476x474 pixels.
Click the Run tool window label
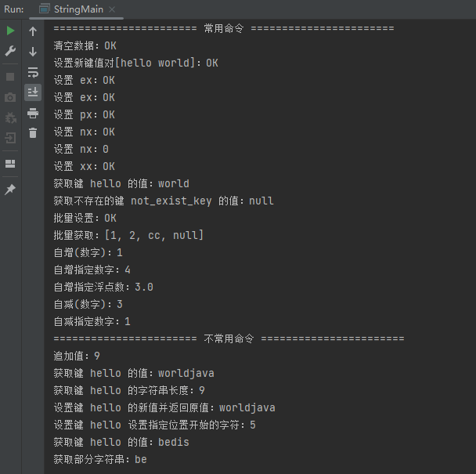[13, 9]
